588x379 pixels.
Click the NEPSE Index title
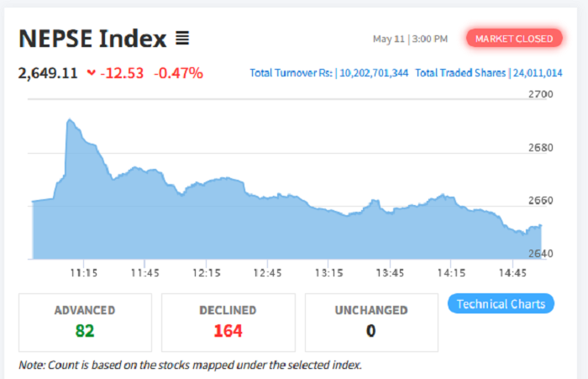(x=92, y=39)
